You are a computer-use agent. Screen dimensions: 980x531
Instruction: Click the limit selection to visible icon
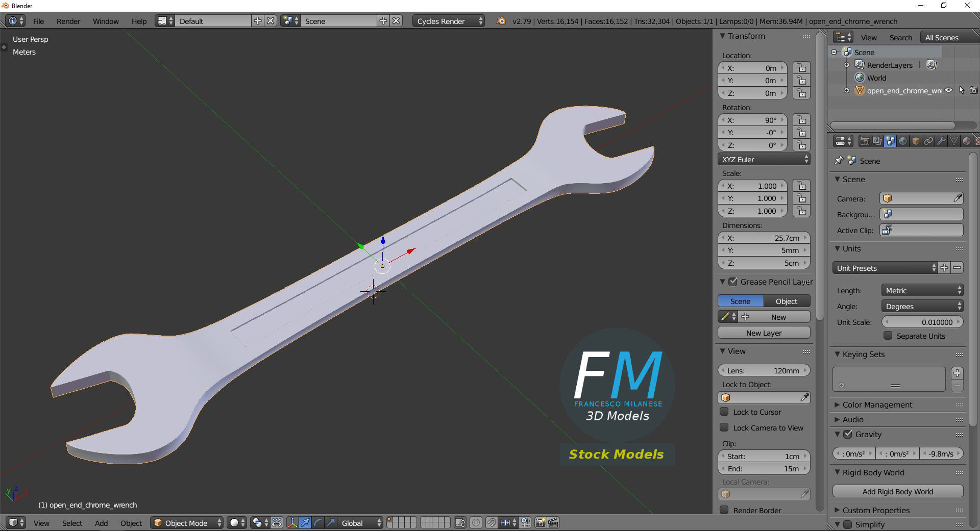[277, 522]
